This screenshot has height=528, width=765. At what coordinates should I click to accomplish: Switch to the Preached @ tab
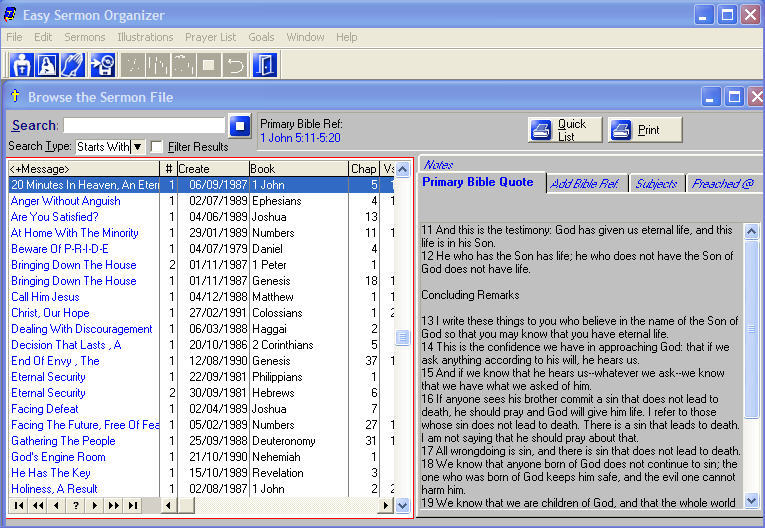pyautogui.click(x=723, y=183)
